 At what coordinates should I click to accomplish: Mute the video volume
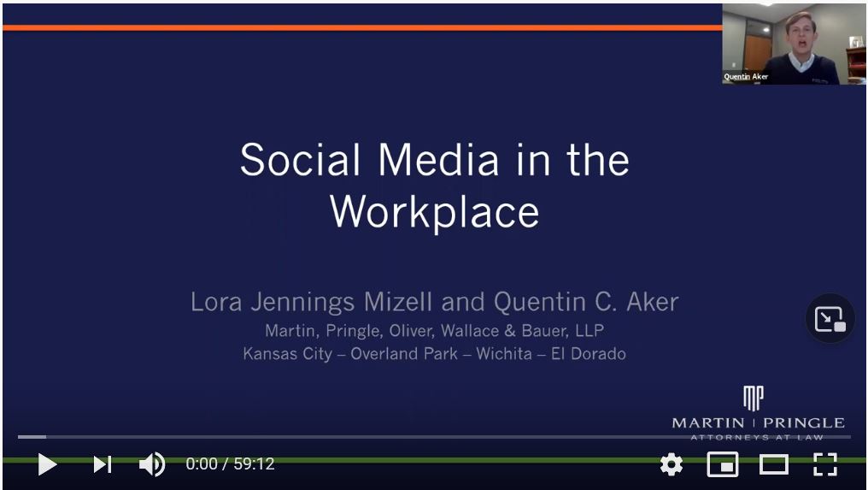[x=152, y=464]
